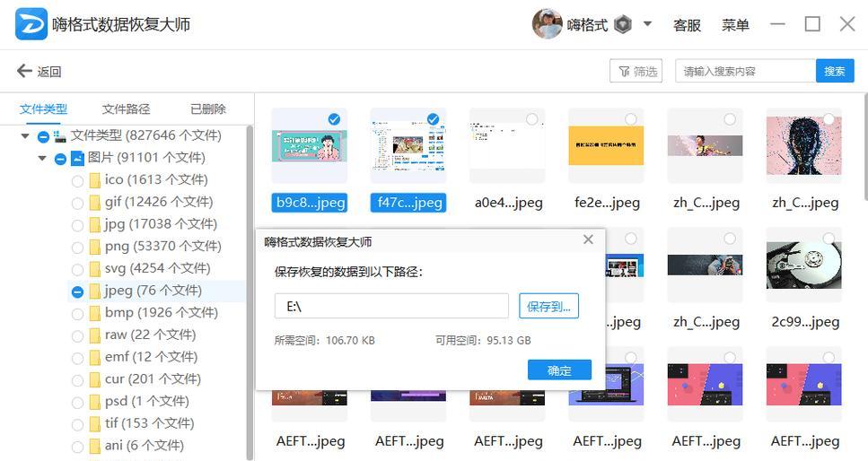Switch to the 已删除 tab

click(208, 109)
